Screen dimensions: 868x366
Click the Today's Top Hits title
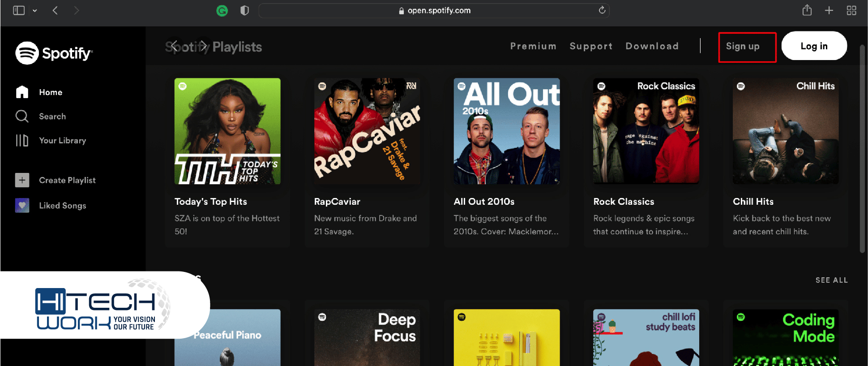(211, 202)
